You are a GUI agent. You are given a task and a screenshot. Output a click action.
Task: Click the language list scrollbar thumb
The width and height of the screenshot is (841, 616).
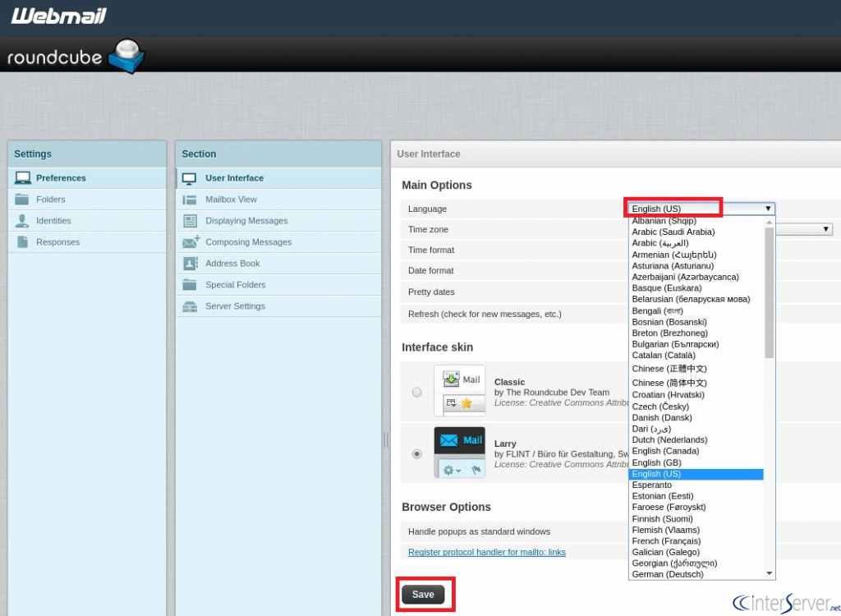coord(769,292)
